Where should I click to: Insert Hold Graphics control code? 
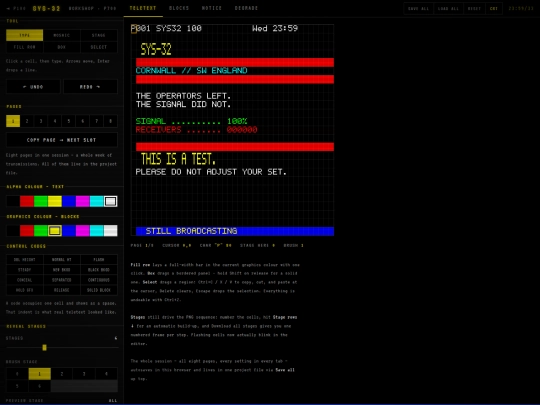coord(24,290)
